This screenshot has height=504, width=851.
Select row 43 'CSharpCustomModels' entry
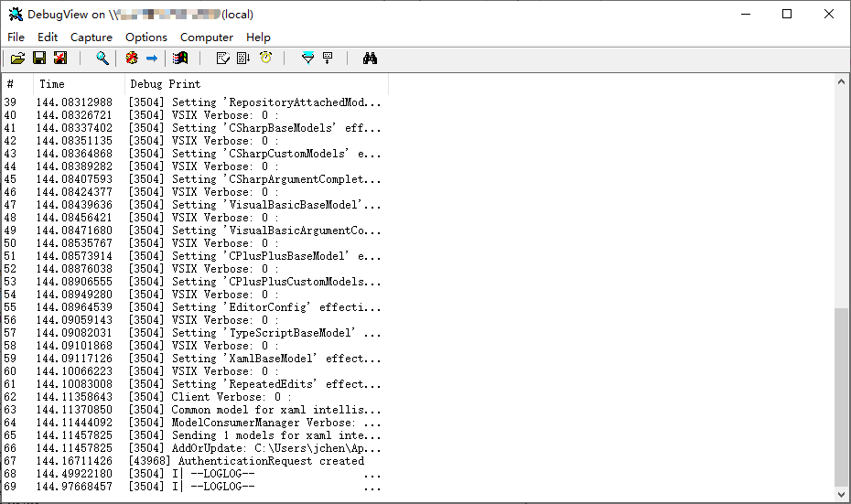click(x=193, y=154)
